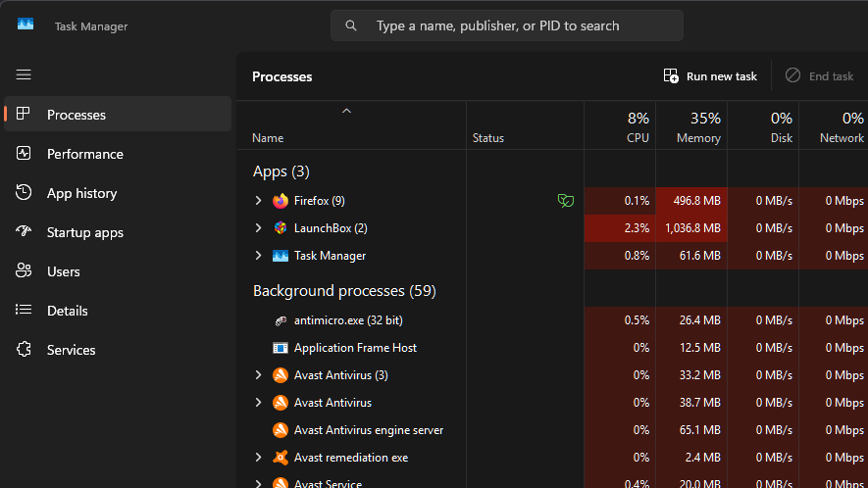Click the Application Frame Host icon
The width and height of the screenshot is (868, 488).
[281, 348]
